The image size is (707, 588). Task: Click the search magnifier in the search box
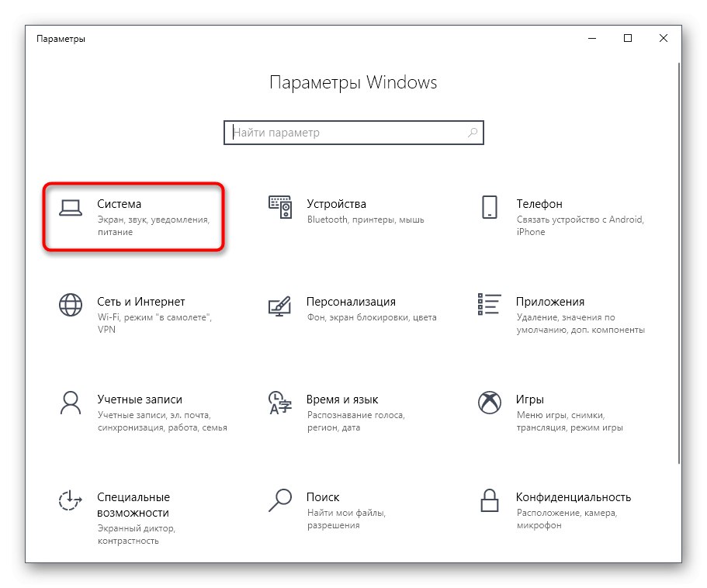(472, 133)
